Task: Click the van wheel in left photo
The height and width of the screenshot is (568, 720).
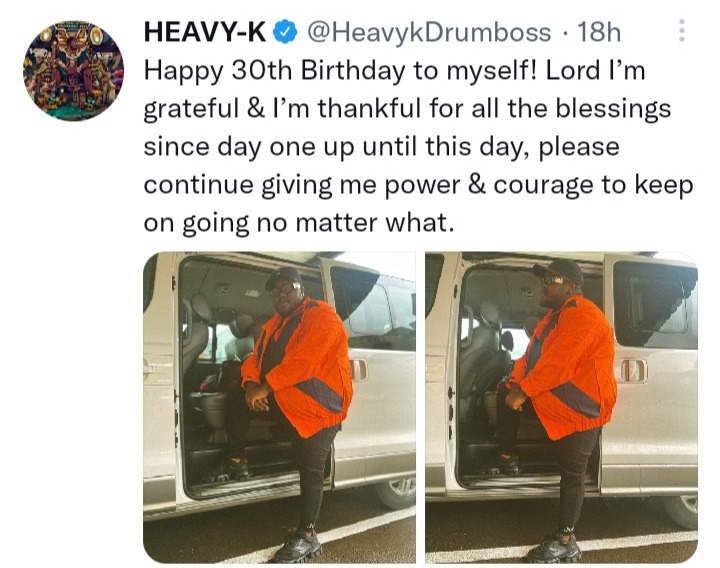Action: 395,491
